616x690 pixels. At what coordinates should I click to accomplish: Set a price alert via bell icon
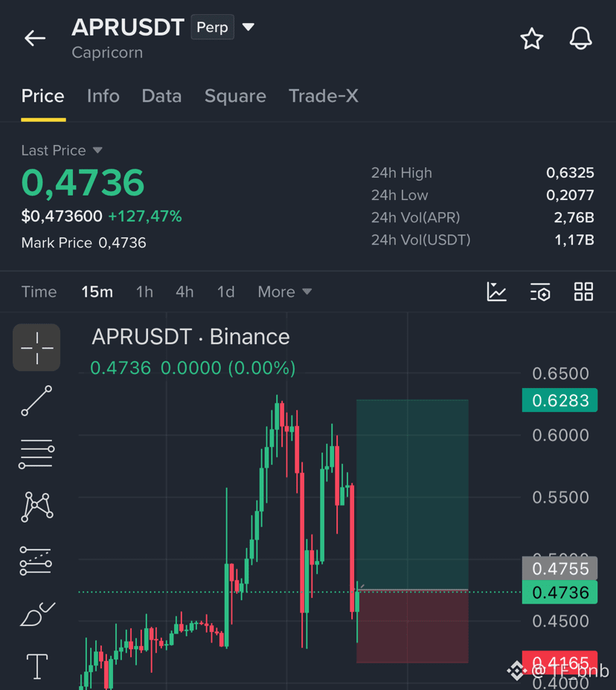[581, 38]
